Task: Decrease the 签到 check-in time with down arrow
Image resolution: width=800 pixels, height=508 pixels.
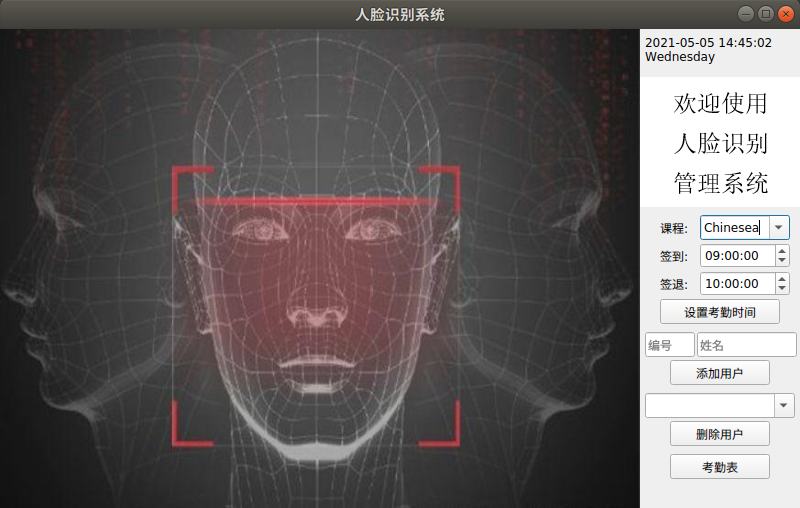Action: 782,261
